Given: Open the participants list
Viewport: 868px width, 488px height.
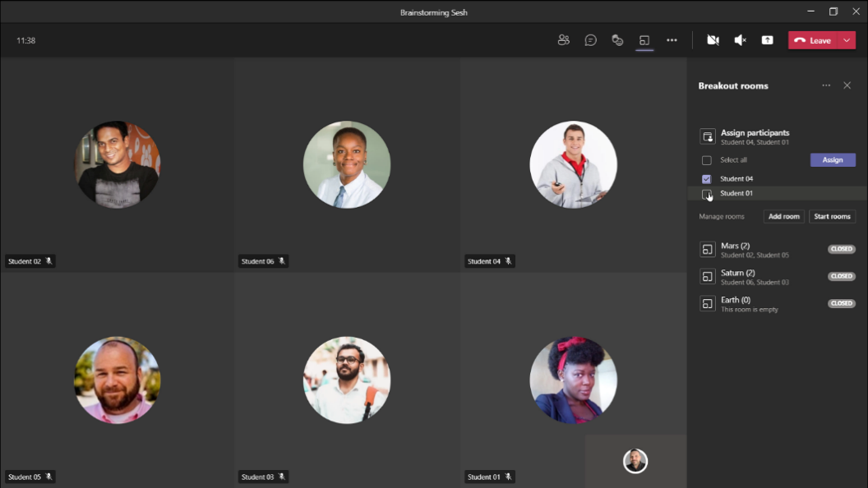Looking at the screenshot, I should click(564, 39).
